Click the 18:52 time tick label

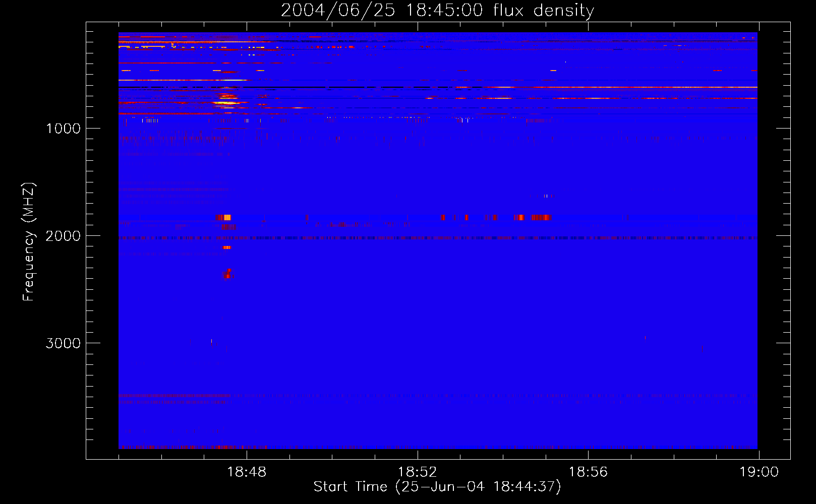click(x=417, y=472)
